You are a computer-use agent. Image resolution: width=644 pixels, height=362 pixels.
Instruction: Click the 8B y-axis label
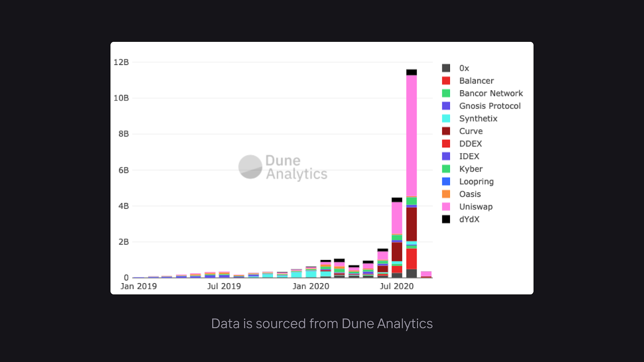point(124,134)
